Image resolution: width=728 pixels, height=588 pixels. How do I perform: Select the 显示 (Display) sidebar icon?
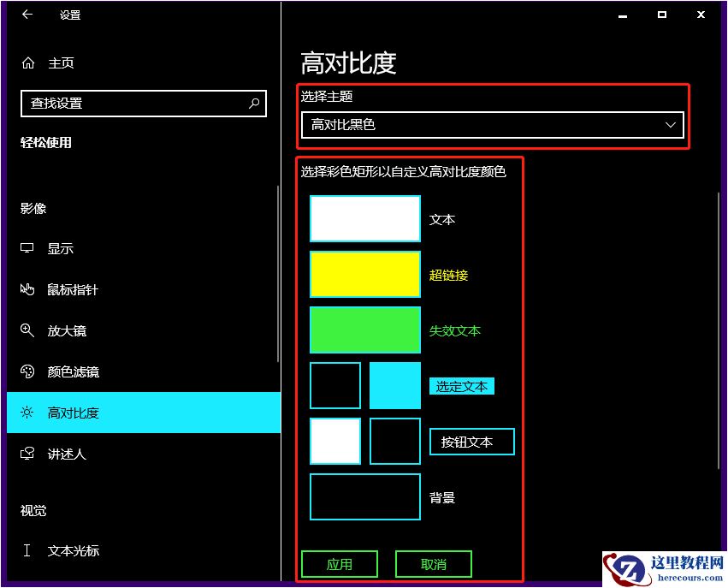27,248
